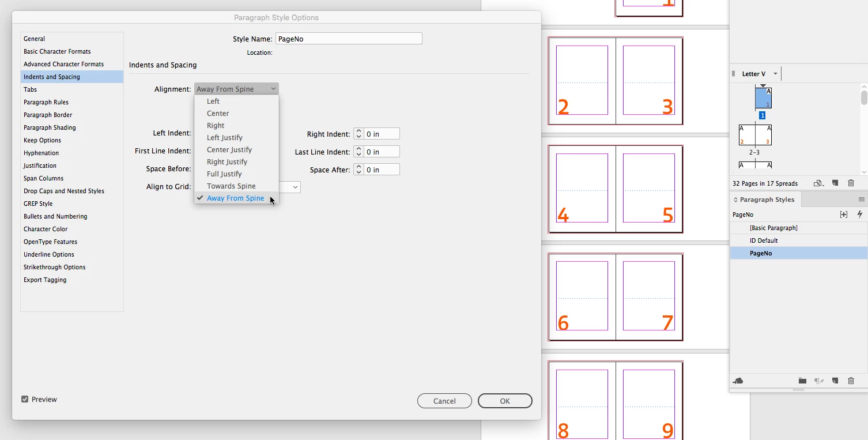Click the Style Name input field

point(349,39)
